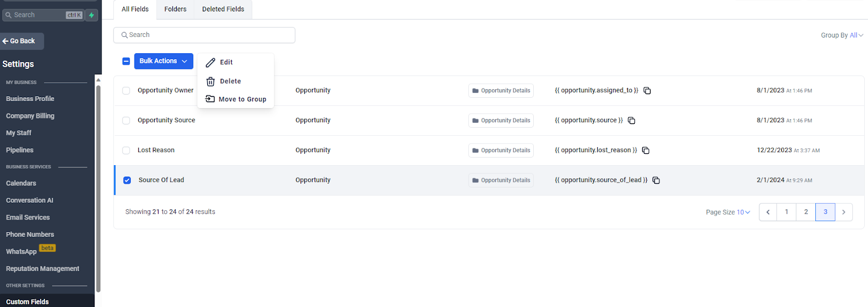868x307 pixels.
Task: Switch to the Folders tab
Action: [x=175, y=9]
